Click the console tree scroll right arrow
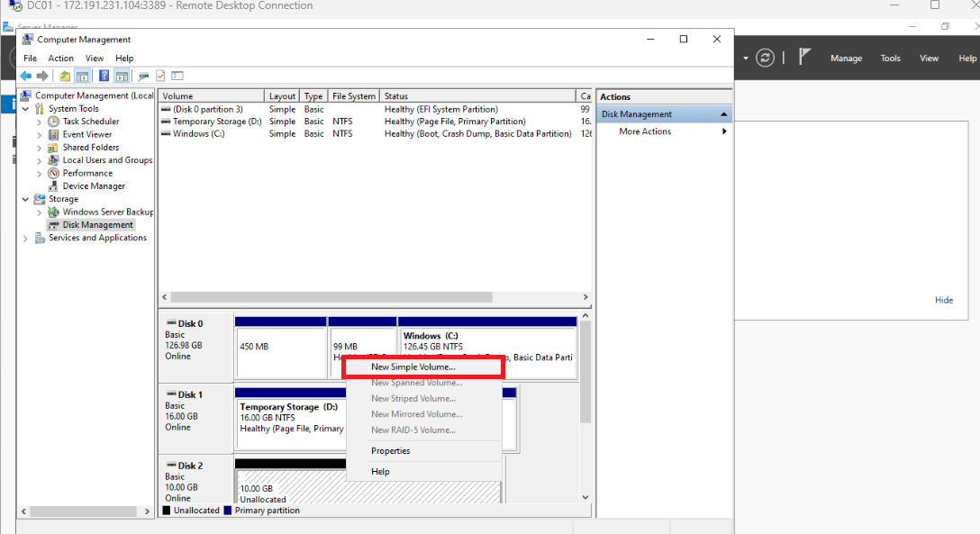 click(147, 511)
